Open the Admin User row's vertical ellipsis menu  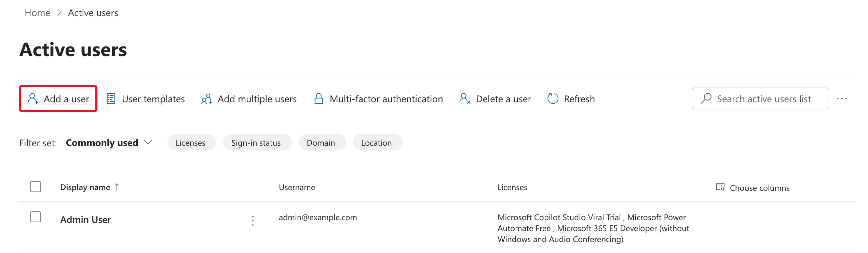253,221
